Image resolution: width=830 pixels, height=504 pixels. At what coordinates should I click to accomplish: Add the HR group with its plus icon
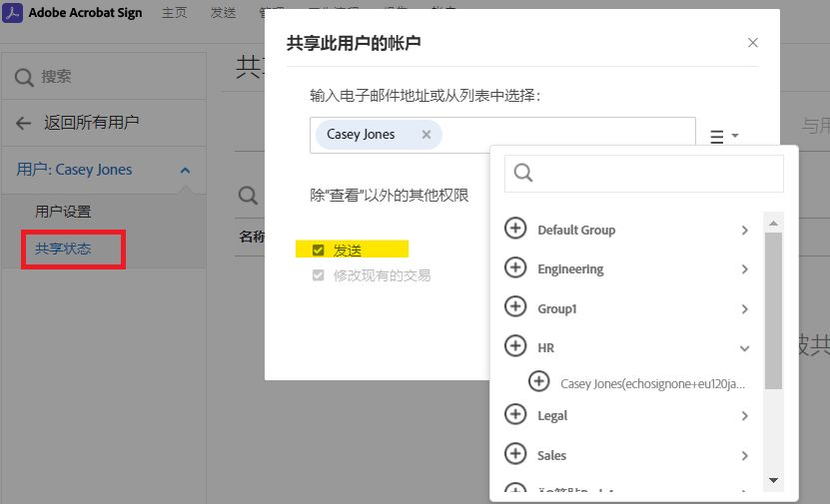coord(515,346)
